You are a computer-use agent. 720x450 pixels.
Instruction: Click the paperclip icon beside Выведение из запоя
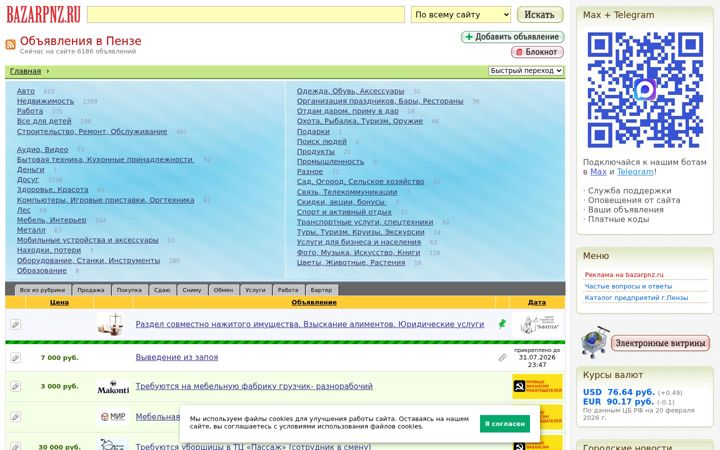tap(502, 357)
